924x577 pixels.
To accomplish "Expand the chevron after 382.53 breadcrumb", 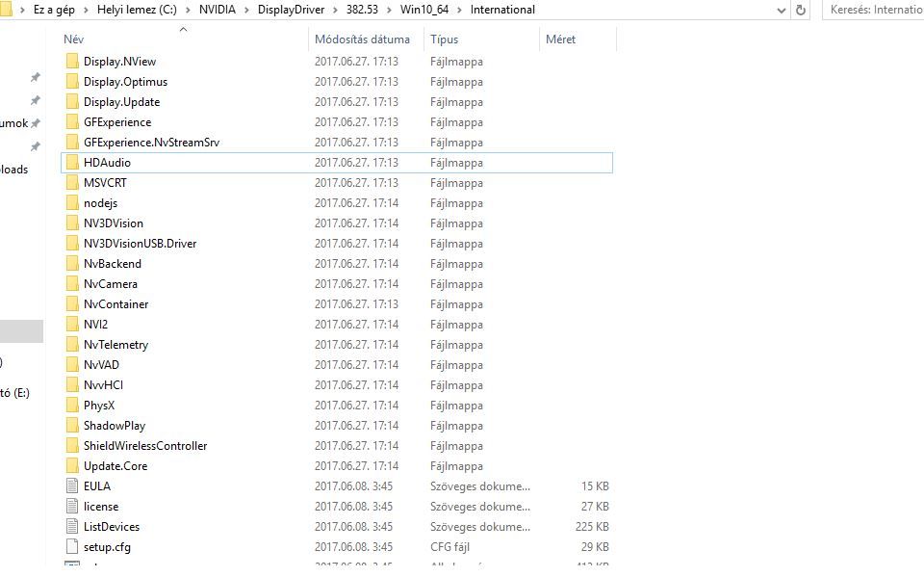I will [x=389, y=10].
